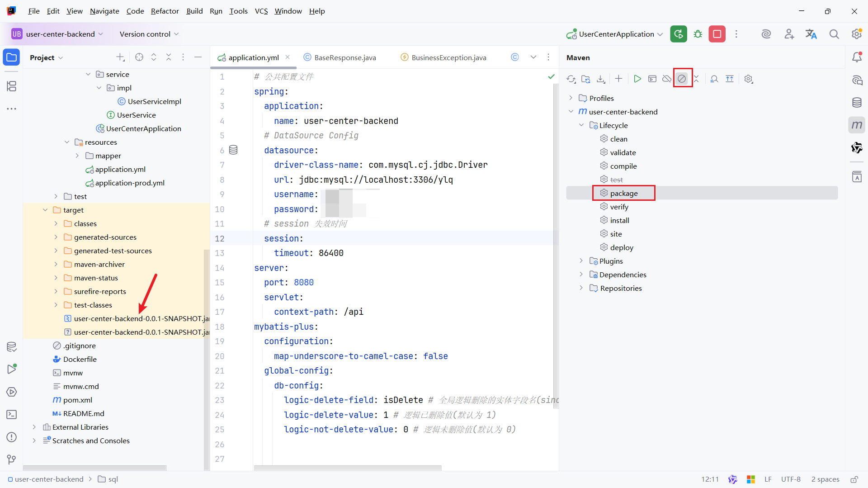868x488 pixels.
Task: Click UTF-8 encoding in status bar
Action: (791, 479)
